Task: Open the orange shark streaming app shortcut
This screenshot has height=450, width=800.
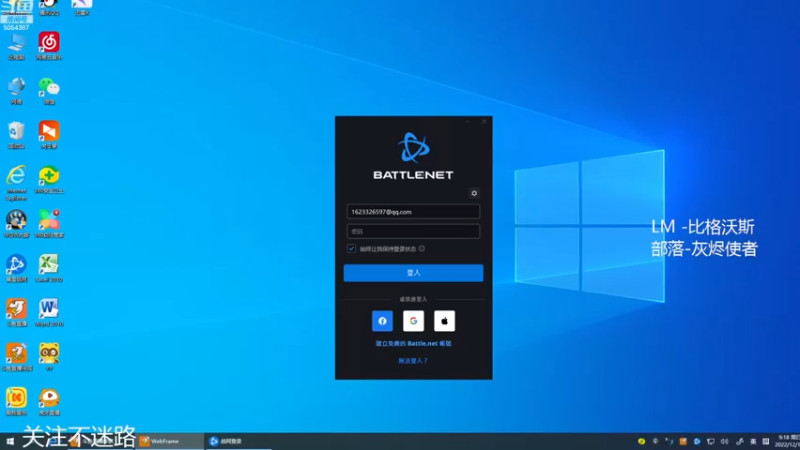Action: [x=16, y=313]
